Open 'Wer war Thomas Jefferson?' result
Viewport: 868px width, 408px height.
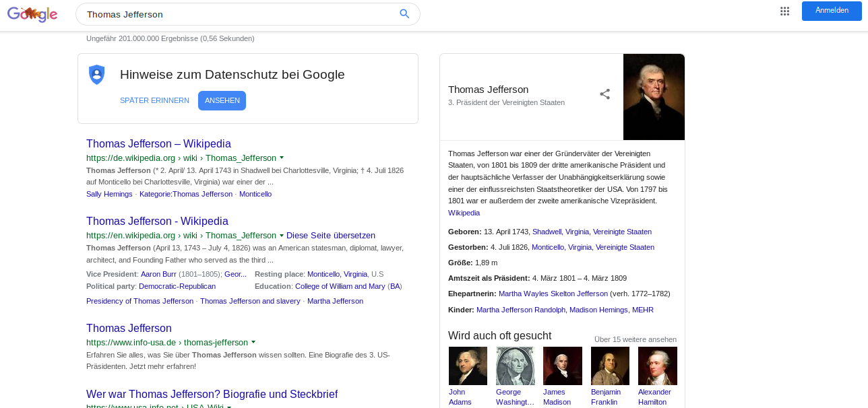pyautogui.click(x=212, y=394)
